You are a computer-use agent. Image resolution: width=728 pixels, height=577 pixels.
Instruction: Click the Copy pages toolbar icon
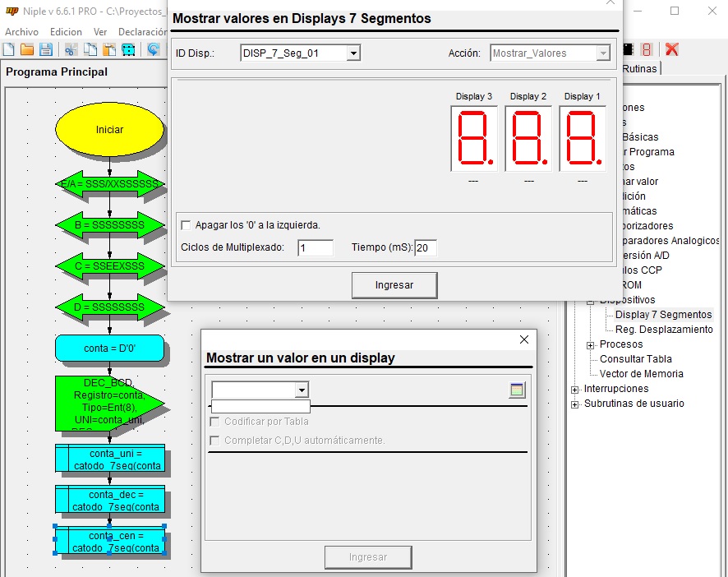tap(90, 49)
